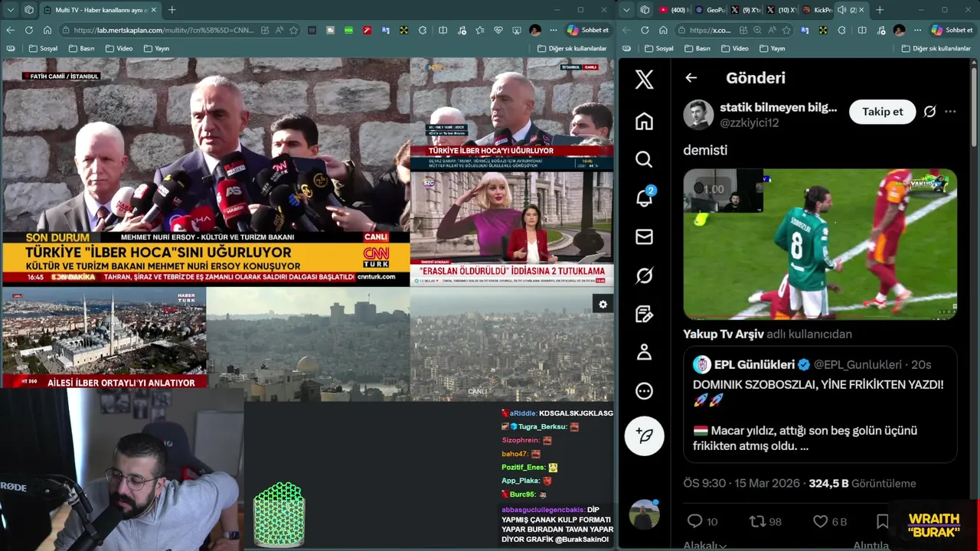Open the @zzkiyici12 profile avatar
This screenshot has width=980, height=551.
click(698, 115)
